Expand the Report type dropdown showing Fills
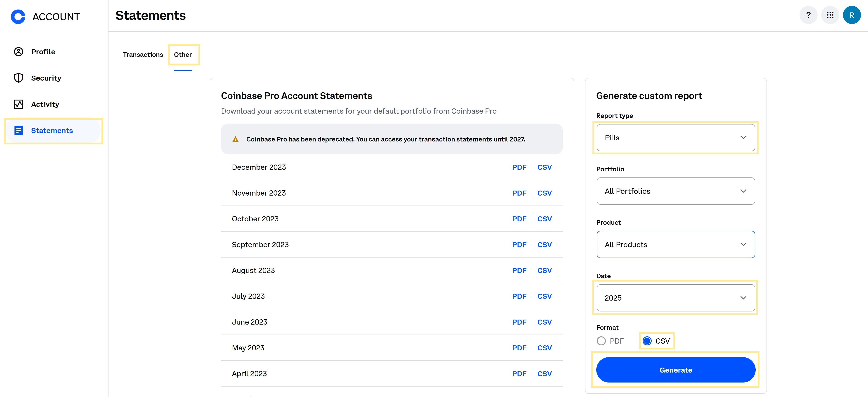868x397 pixels. tap(676, 138)
